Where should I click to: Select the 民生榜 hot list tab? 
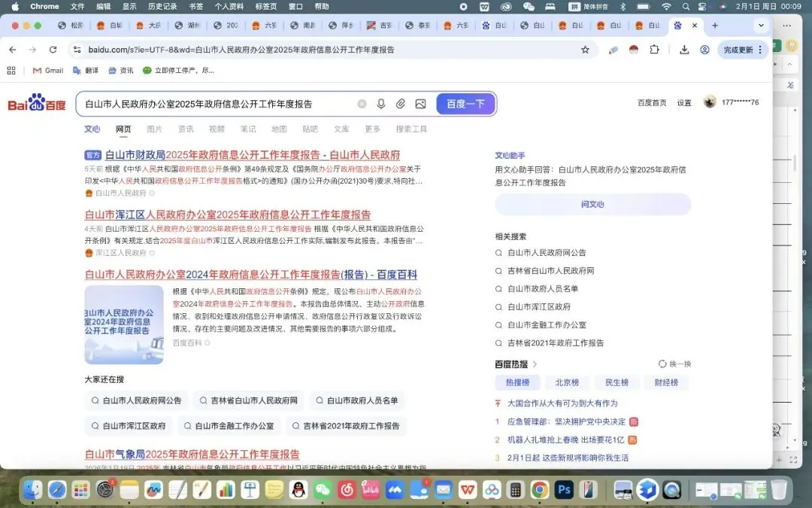click(x=617, y=382)
